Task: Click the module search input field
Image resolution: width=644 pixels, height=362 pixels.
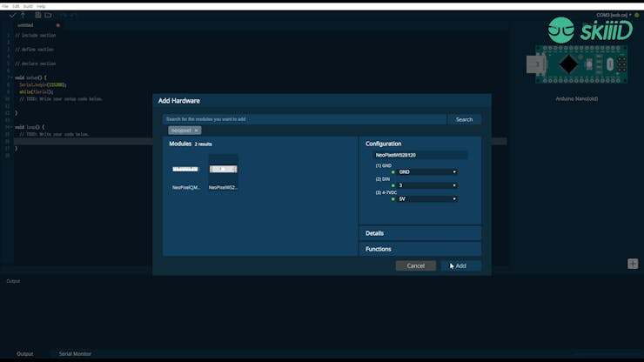Action: 305,119
